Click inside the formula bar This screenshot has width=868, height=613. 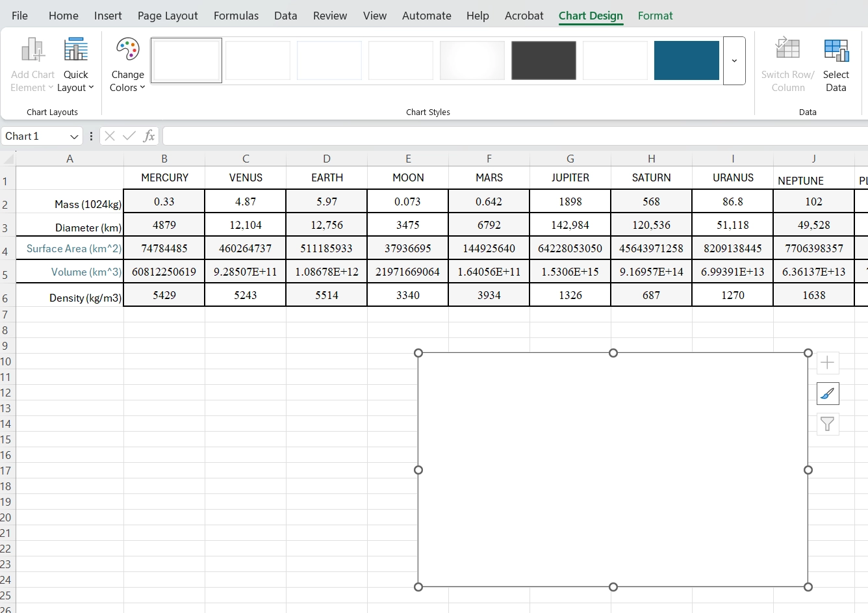[x=513, y=136]
